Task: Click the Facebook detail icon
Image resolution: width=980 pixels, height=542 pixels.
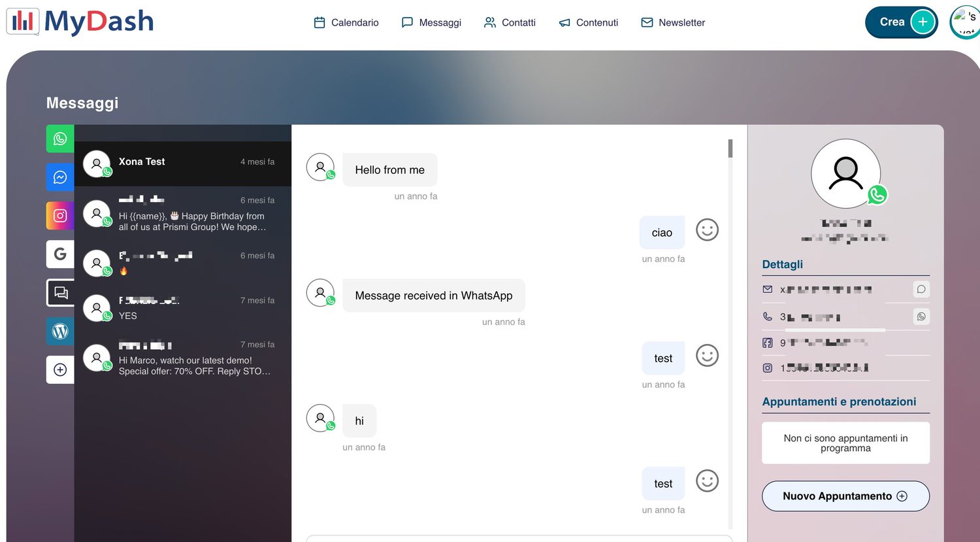Action: (768, 343)
